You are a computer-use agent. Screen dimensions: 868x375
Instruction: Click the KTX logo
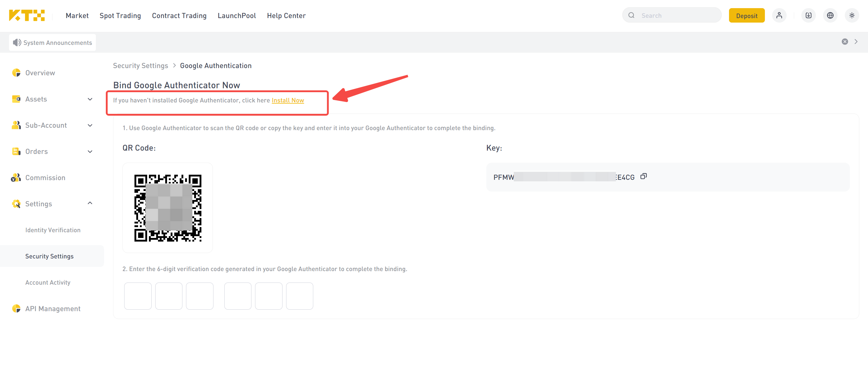pyautogui.click(x=27, y=15)
